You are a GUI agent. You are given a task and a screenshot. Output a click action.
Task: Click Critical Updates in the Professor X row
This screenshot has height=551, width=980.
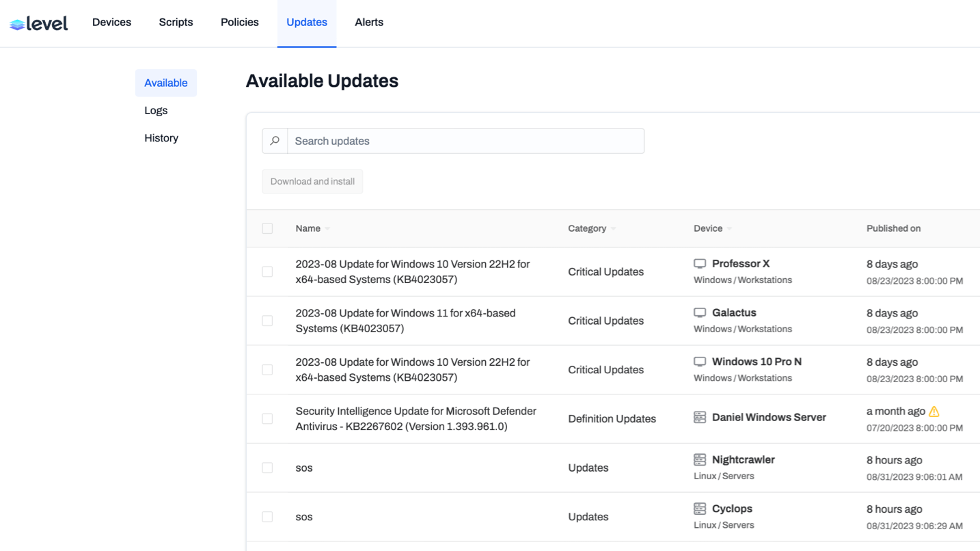[x=605, y=271]
